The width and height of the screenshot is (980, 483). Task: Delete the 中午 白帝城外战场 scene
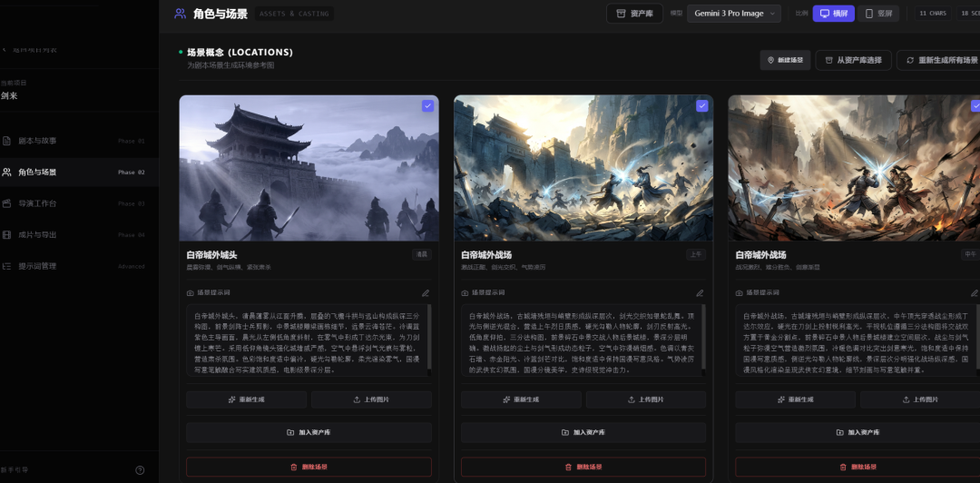coord(857,467)
